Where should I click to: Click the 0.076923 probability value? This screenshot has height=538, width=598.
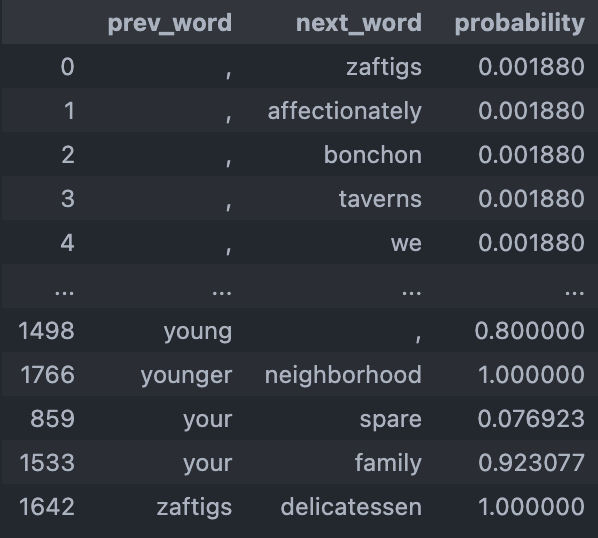[x=531, y=419]
